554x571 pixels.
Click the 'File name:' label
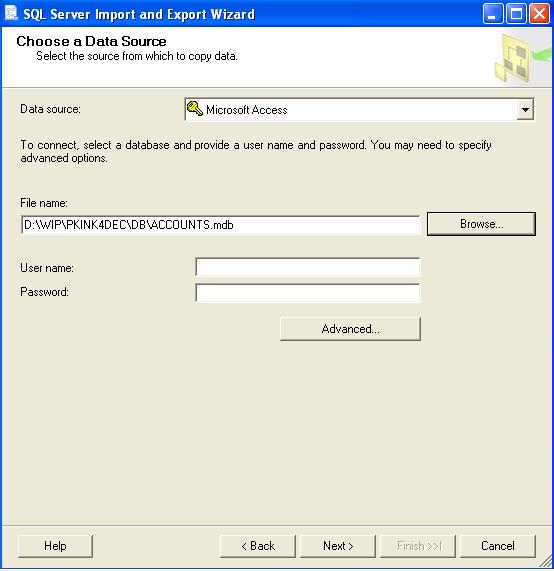coord(44,203)
